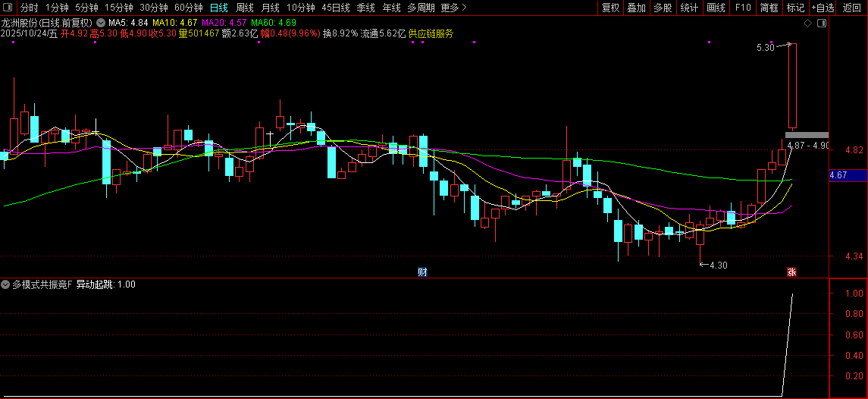Image resolution: width=868 pixels, height=399 pixels.
Task: Click the MA5: 4.84 label
Action: click(128, 23)
